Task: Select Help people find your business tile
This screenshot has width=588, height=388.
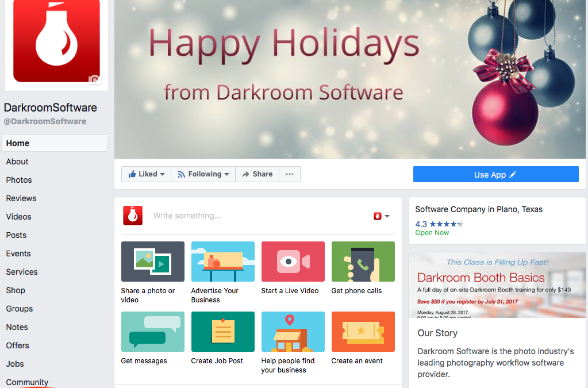Action: [x=293, y=343]
